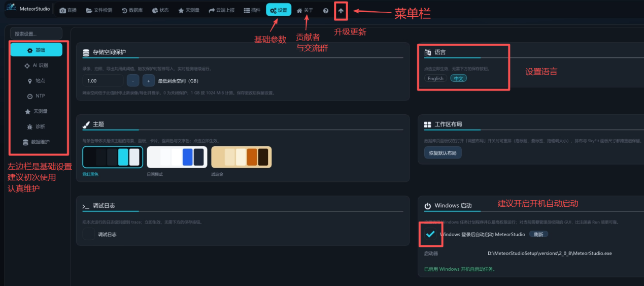Viewport: 644px width, 286px height.
Task: Choose the 日间模式 light theme swatch
Action: tap(177, 157)
